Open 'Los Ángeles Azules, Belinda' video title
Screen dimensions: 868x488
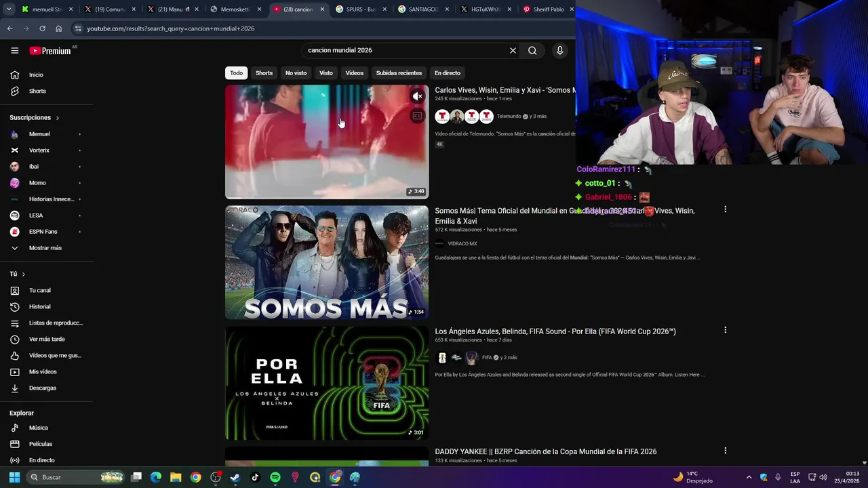(555, 331)
